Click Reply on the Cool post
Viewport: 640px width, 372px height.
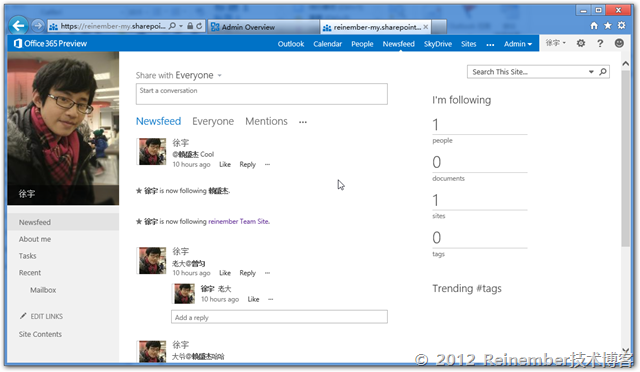247,165
